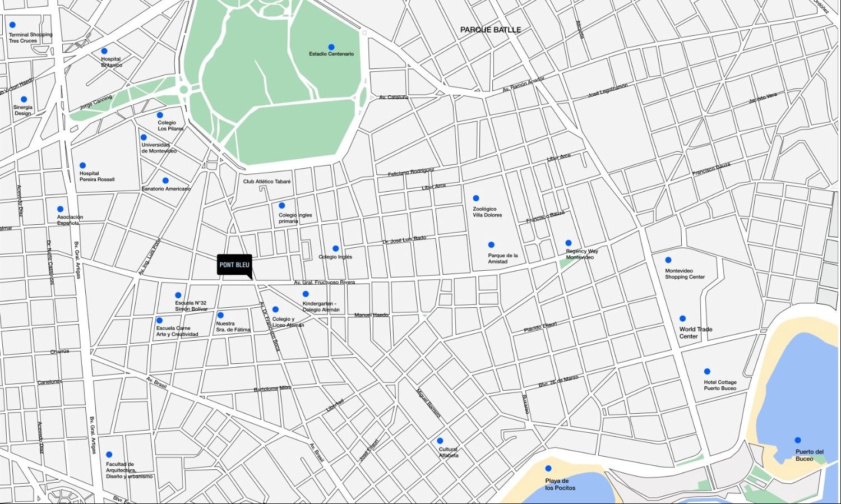Select the Universidad de Montevideo blue dot
Image resolution: width=841 pixels, height=504 pixels.
(x=144, y=137)
